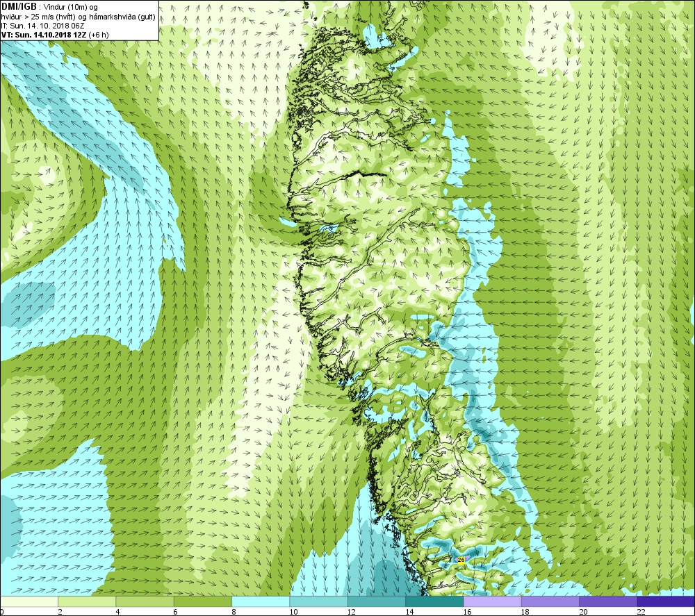Select the light purple 16–18 m/s swatch
Image resolution: width=695 pixels, height=616 pixels.
click(x=492, y=601)
